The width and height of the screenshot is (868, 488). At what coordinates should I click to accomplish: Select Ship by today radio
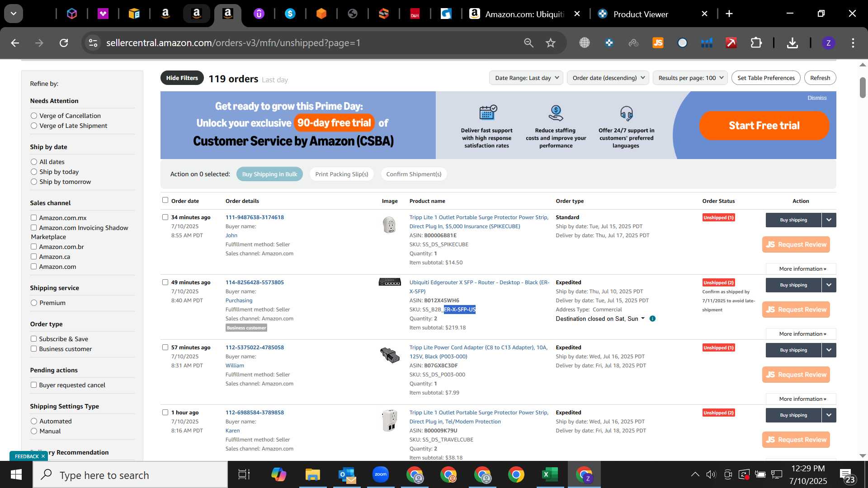point(34,172)
